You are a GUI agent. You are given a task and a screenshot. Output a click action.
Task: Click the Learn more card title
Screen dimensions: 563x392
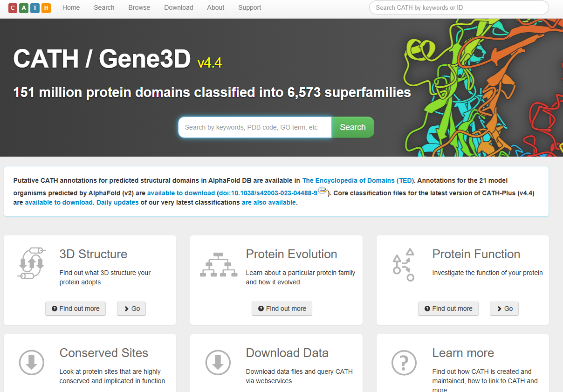[463, 353]
